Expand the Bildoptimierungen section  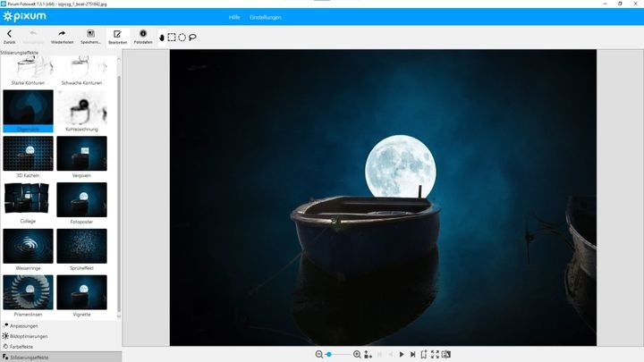click(61, 336)
